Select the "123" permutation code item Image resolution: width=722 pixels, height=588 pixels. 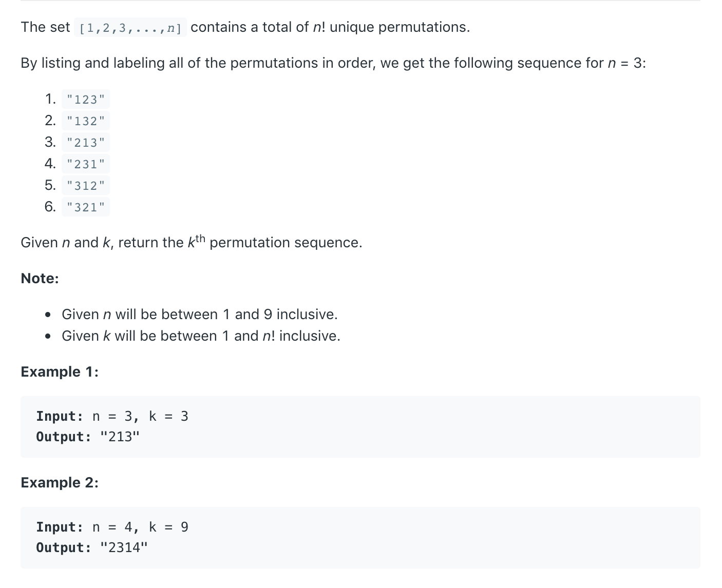pos(86,99)
